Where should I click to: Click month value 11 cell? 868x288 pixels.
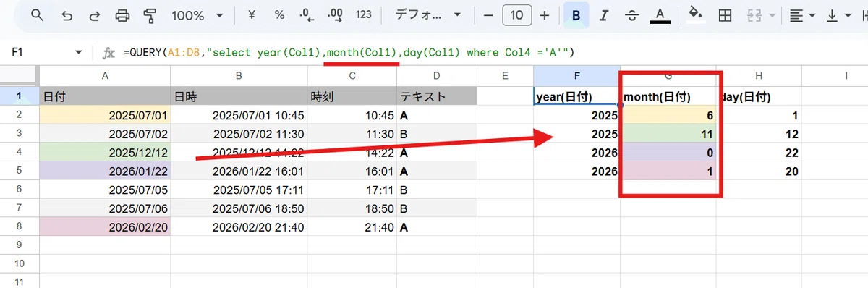[x=668, y=133]
